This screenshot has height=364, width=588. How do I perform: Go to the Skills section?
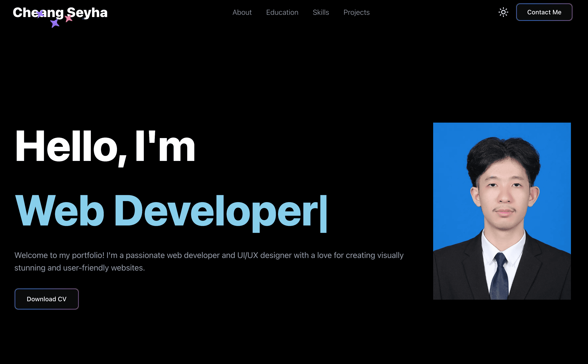coord(321,12)
